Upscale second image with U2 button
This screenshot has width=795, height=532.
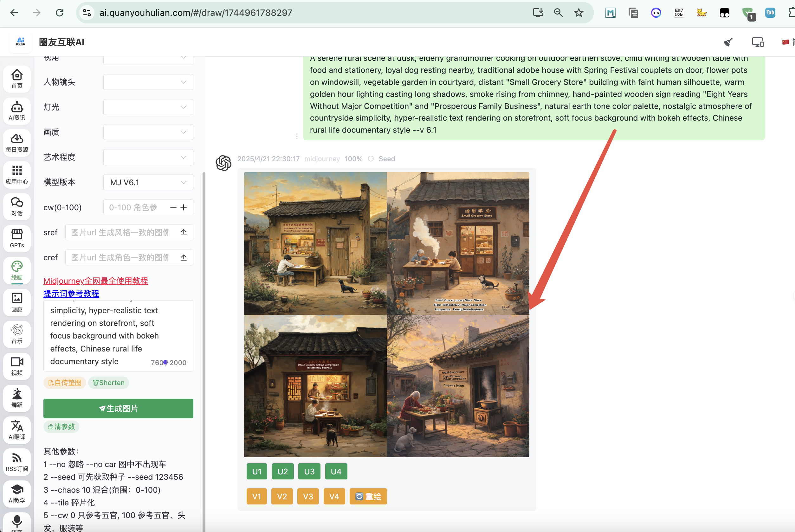tap(282, 471)
